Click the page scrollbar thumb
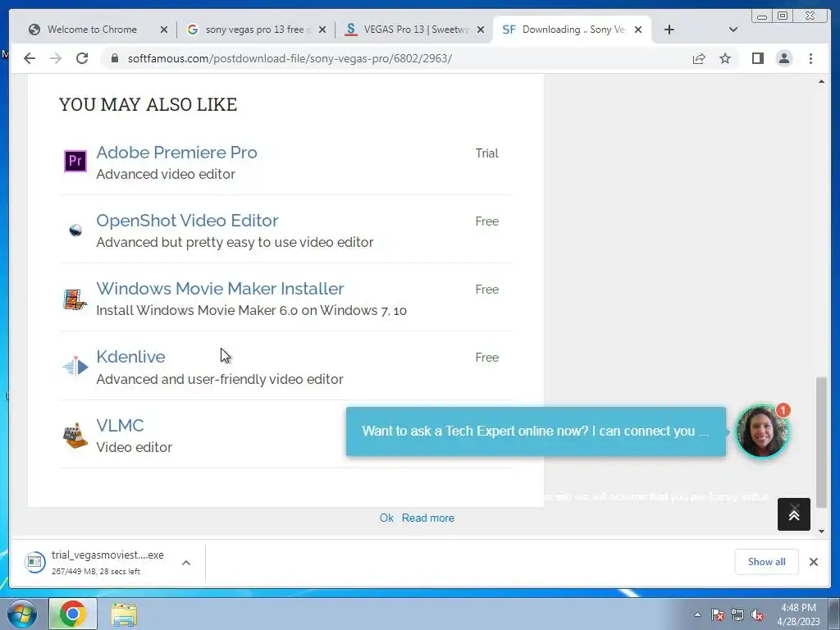This screenshot has width=840, height=630. (821, 442)
